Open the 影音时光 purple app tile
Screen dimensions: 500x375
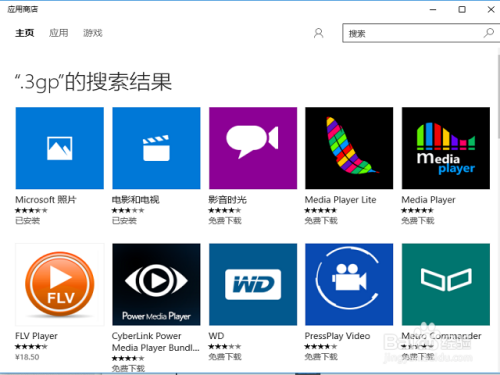[253, 148]
